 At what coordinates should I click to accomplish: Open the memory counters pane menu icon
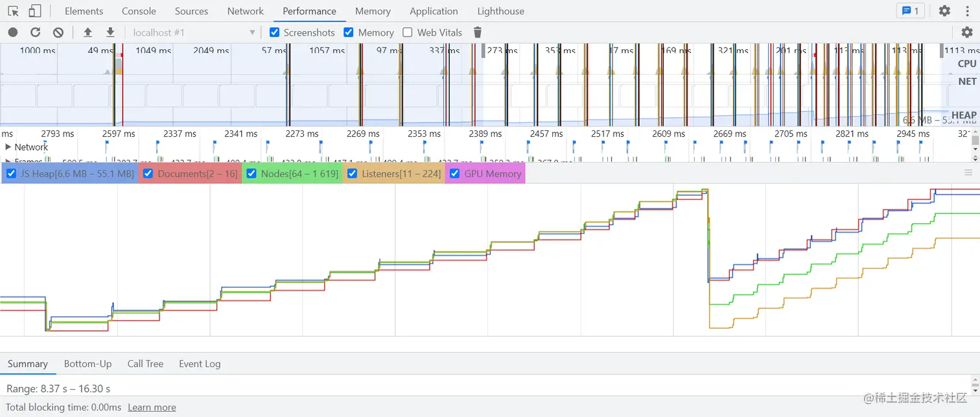tap(968, 173)
